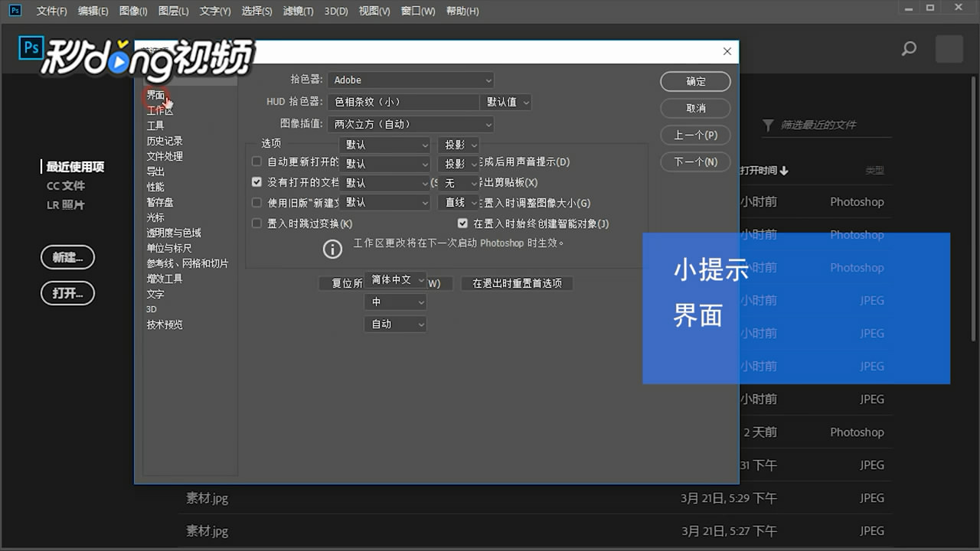Select 单位与标尺 in preferences list

pos(169,248)
